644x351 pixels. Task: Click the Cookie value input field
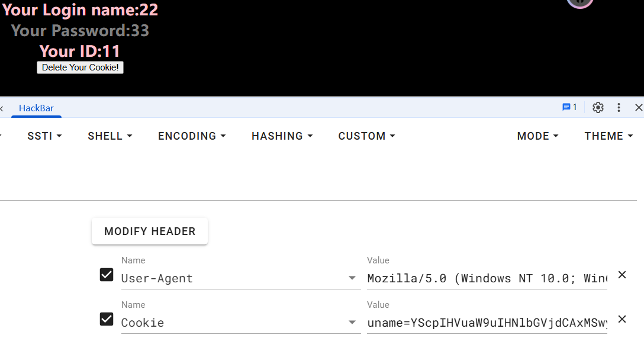pyautogui.click(x=487, y=323)
